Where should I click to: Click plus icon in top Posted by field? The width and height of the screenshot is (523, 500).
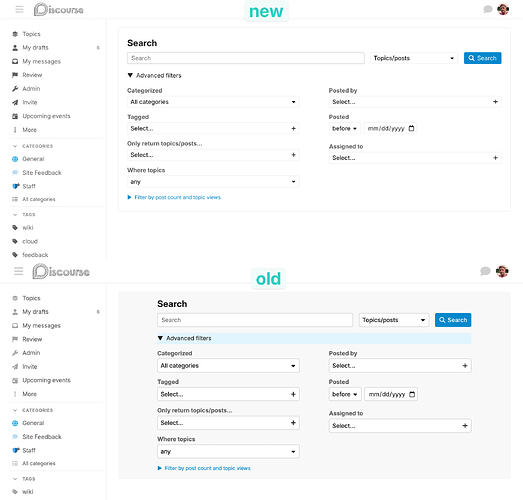[x=495, y=102]
